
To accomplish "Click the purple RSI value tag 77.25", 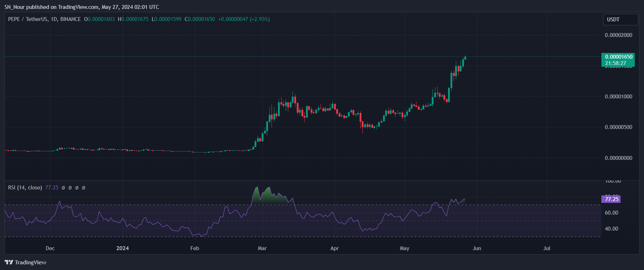I will tap(611, 199).
